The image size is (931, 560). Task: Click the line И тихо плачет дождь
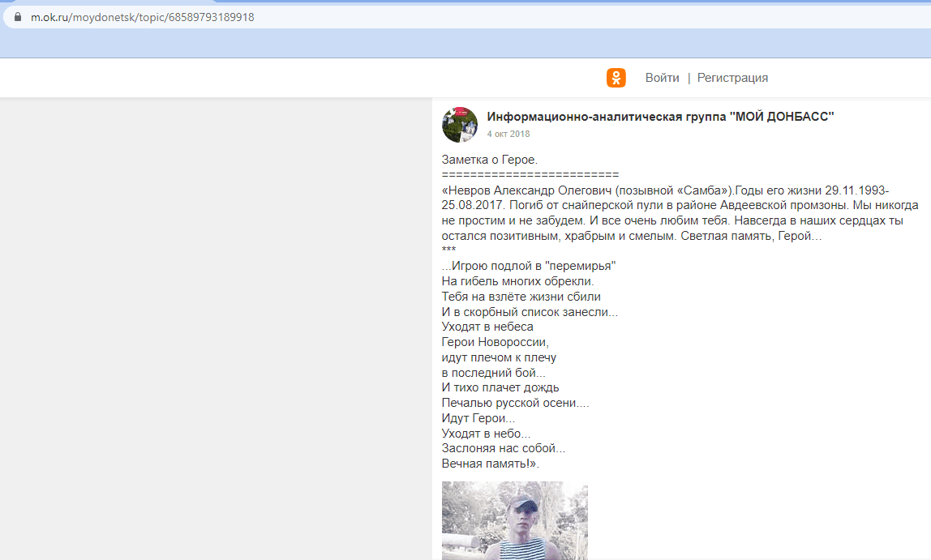500,388
